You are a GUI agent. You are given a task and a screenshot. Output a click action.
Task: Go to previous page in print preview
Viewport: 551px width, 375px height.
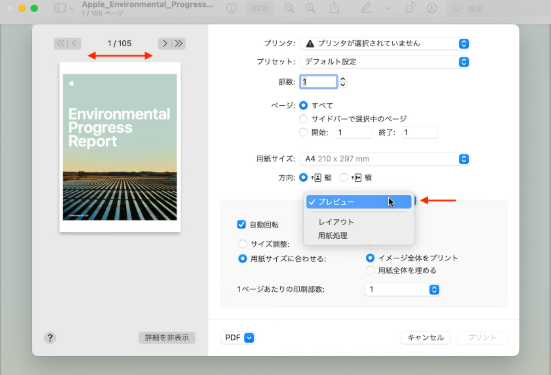pos(74,43)
